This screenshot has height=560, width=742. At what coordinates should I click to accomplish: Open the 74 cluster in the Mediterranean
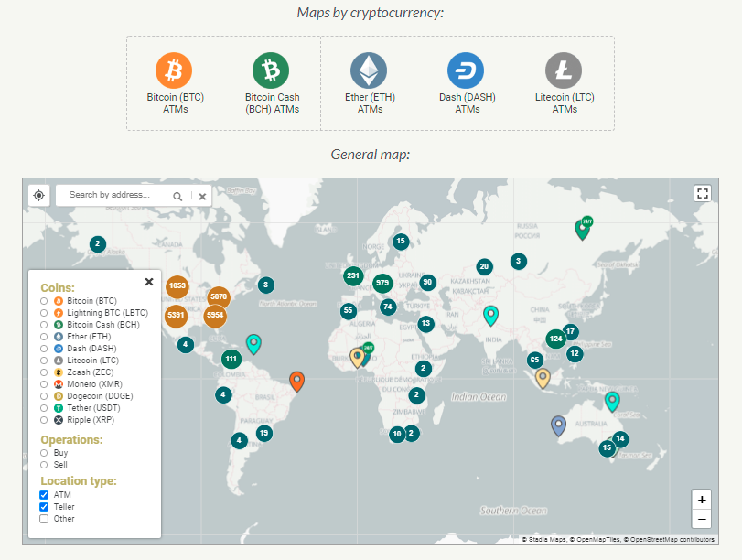click(x=388, y=307)
